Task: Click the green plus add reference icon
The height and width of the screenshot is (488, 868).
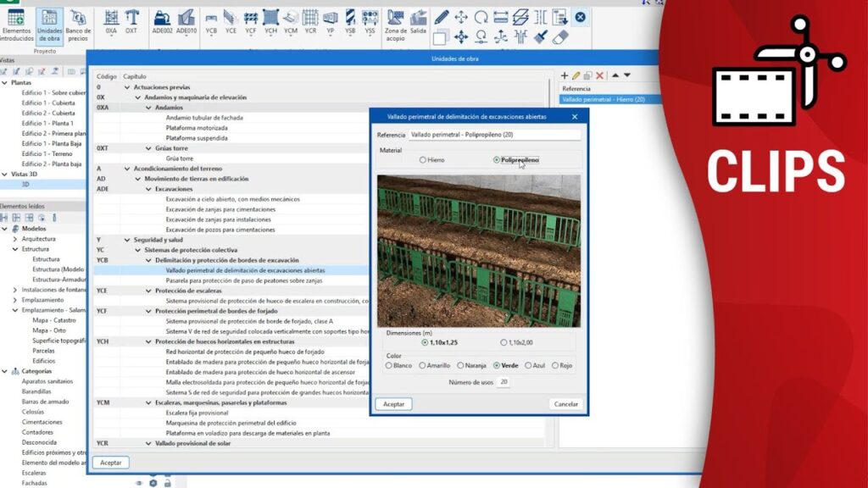Action: coord(565,75)
